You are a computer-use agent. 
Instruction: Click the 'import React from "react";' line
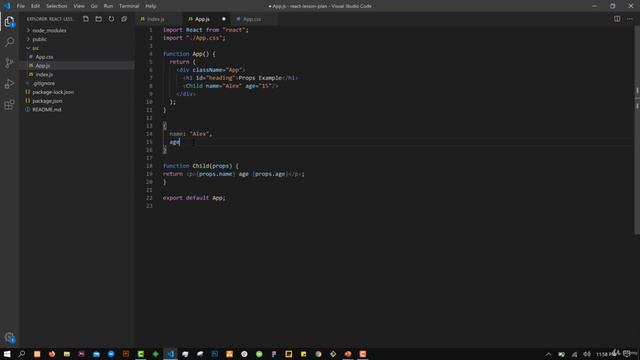(206, 30)
